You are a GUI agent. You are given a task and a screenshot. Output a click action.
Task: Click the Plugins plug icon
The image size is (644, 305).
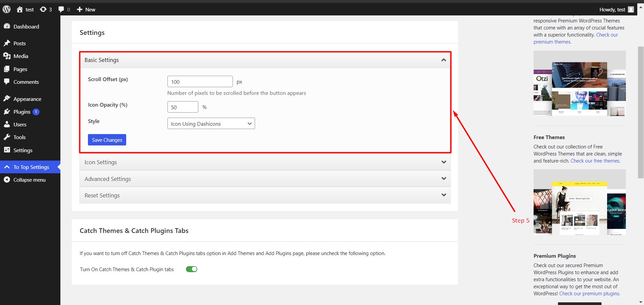(7, 112)
